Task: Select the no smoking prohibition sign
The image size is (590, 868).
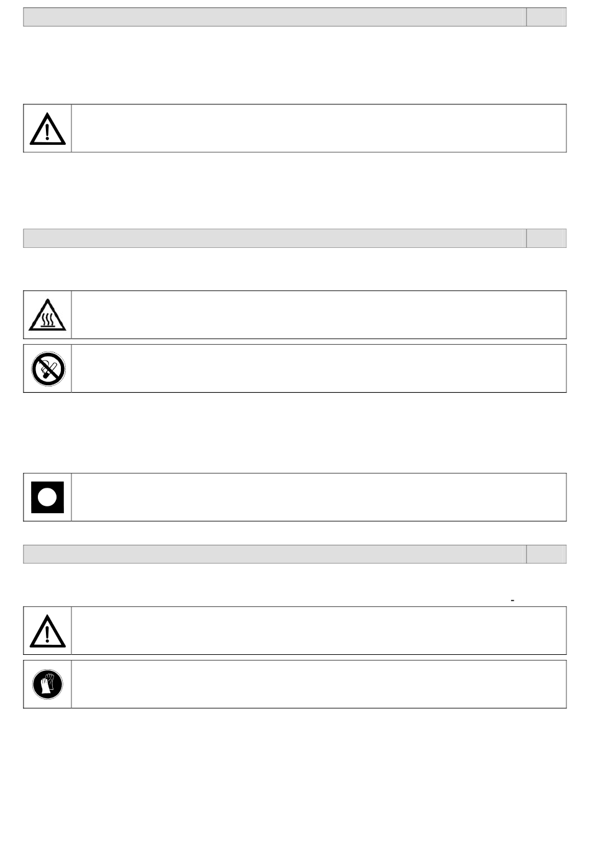Action: (x=48, y=368)
